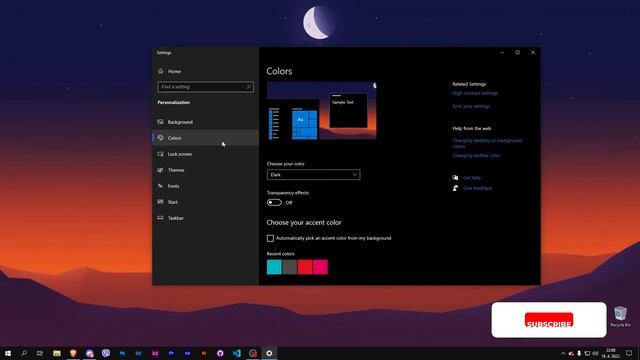Pick the teal recent color swatch

point(274,267)
